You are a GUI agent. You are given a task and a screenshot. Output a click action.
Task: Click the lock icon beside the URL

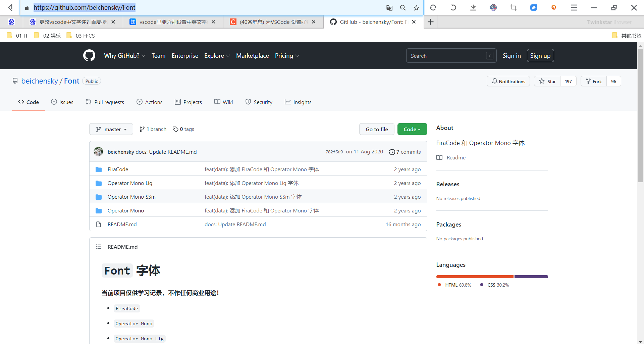pos(27,7)
